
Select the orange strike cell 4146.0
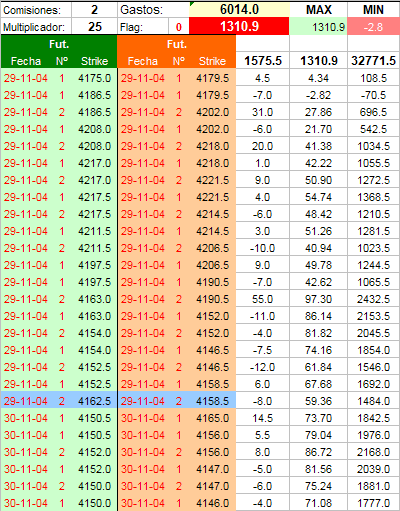(x=212, y=503)
